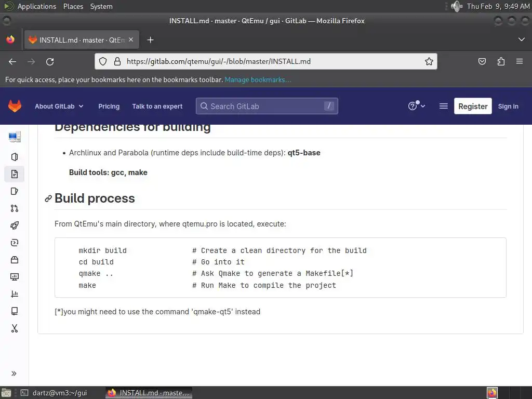Viewport: 532px width, 399px height.
Task: Select the INSTALL.md browser tab
Action: pyautogui.click(x=82, y=39)
